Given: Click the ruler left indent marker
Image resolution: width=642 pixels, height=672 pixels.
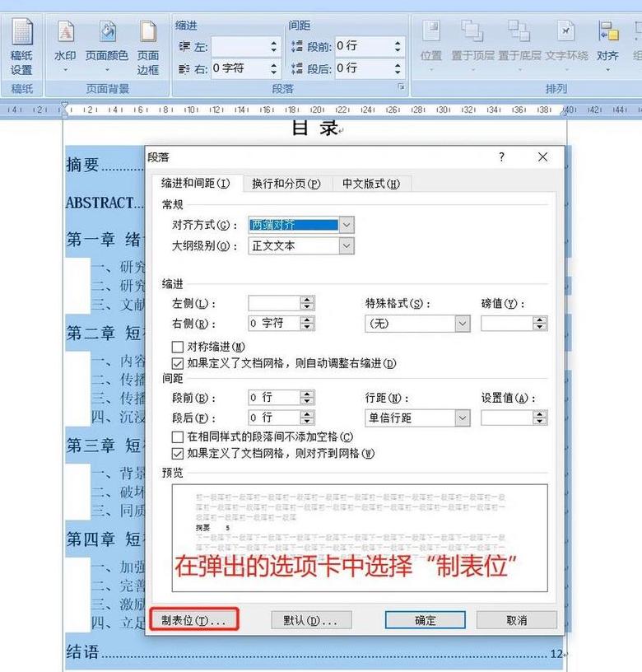Looking at the screenshot, I should click(65, 109).
